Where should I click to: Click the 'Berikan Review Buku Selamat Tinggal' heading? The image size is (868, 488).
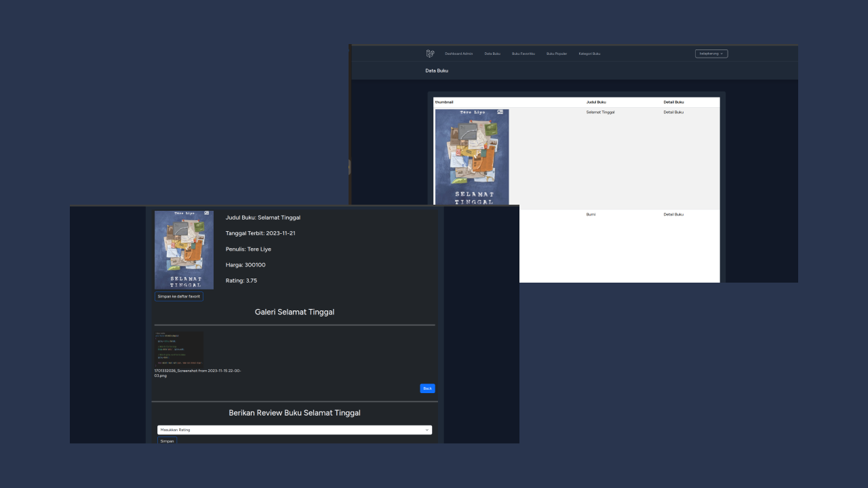point(294,413)
